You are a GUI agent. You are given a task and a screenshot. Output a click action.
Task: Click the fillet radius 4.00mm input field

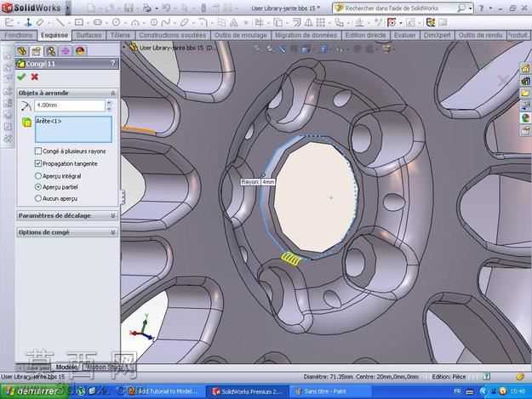(x=70, y=105)
